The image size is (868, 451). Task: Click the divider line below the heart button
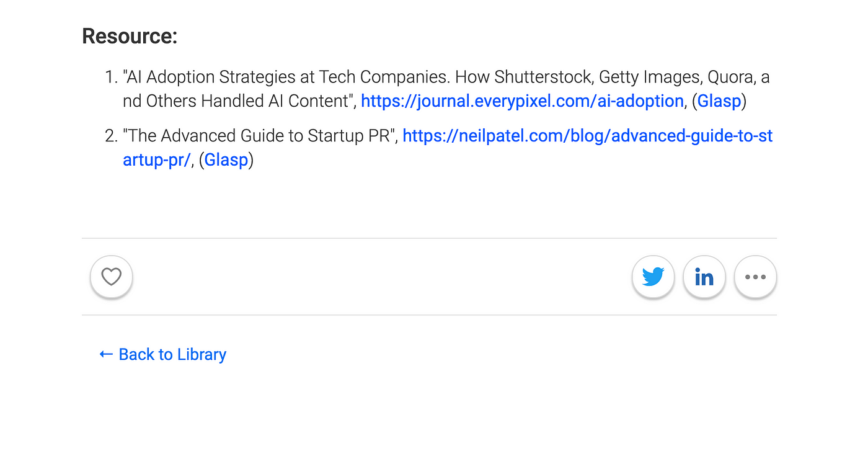(x=429, y=315)
